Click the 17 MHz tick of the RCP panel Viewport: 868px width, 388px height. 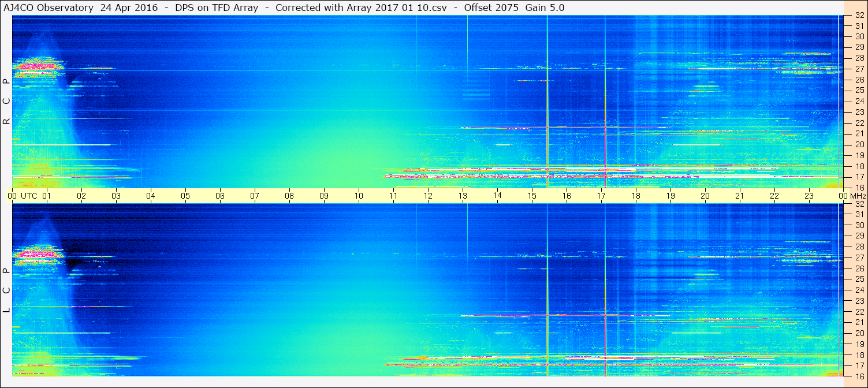[859, 177]
